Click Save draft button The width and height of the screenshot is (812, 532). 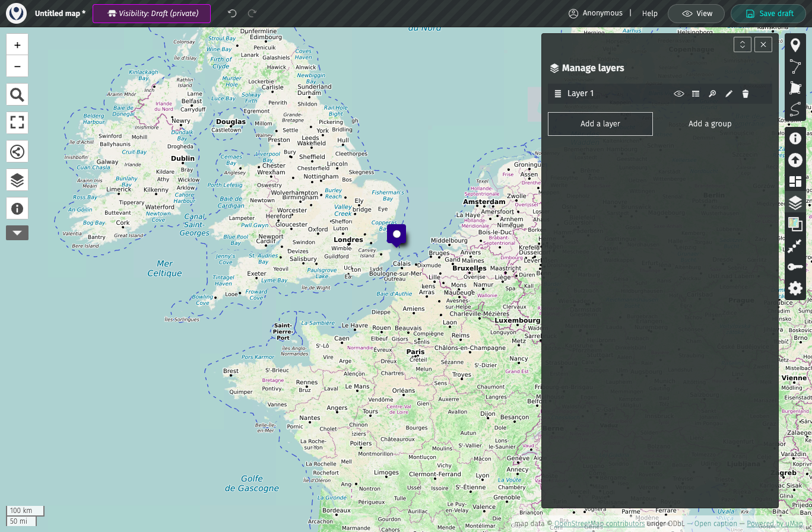[x=769, y=14]
